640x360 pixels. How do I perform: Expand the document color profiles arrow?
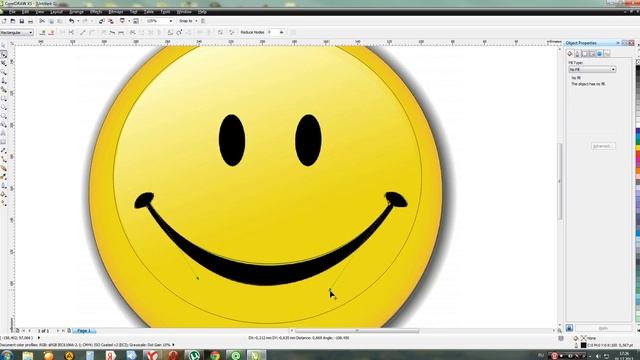[173, 345]
